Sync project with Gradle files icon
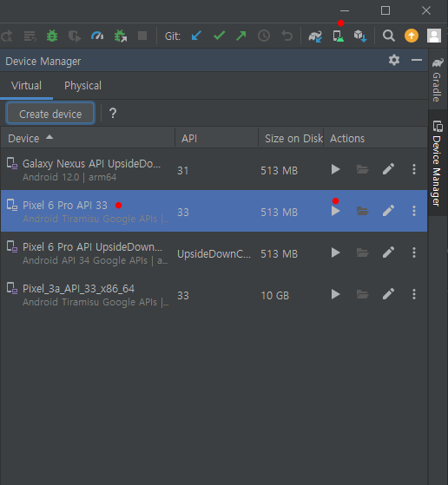448x485 pixels. [x=315, y=36]
